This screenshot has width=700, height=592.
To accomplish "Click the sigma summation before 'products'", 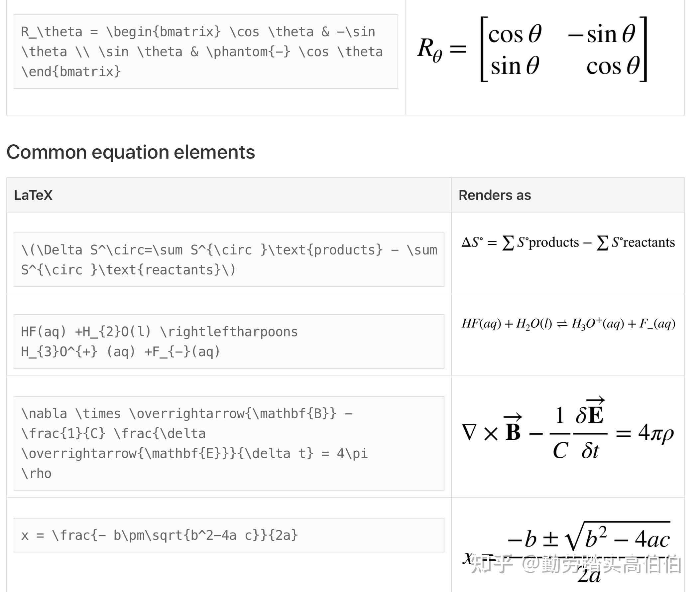I will [508, 242].
